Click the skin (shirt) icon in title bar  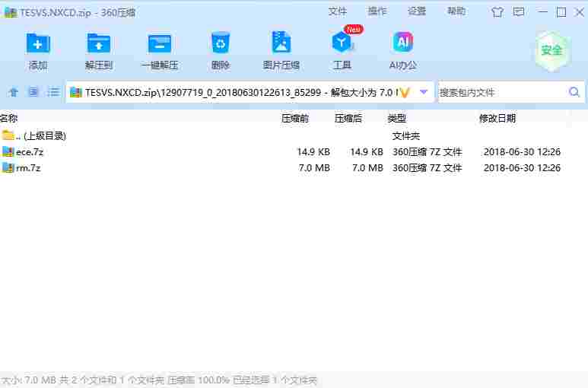click(x=497, y=12)
